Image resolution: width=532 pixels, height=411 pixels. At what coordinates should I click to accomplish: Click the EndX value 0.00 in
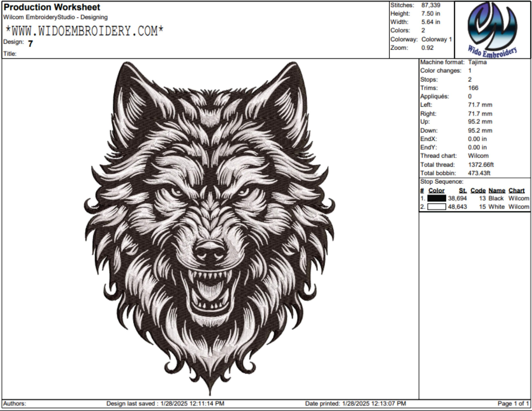click(477, 139)
